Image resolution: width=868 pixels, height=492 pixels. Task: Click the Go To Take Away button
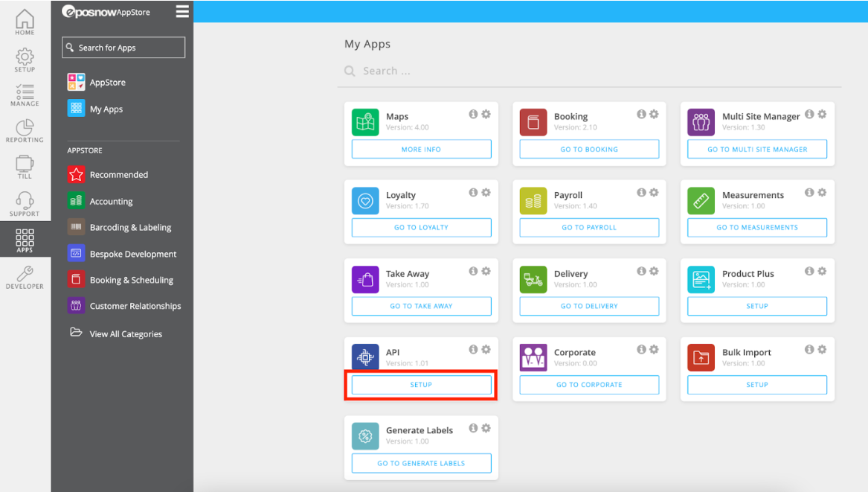coord(421,306)
